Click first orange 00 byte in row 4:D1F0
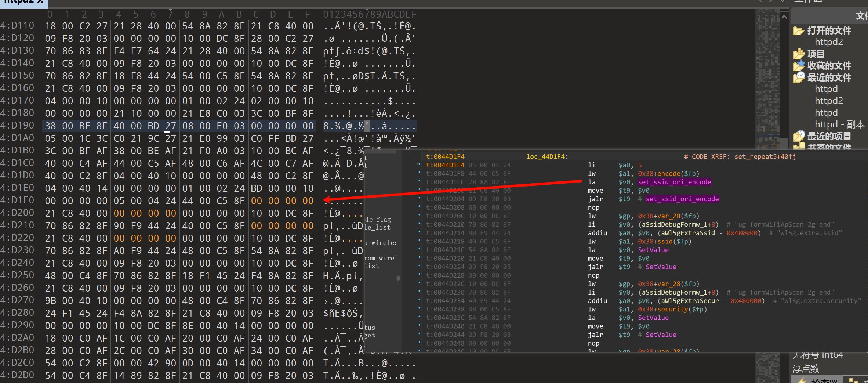Screen dimensions: 868x383 pyautogui.click(x=257, y=201)
